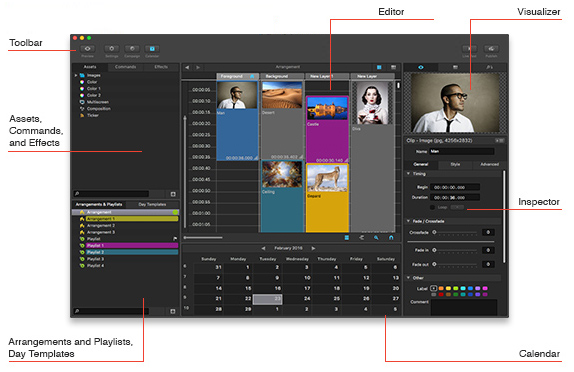Select February 23 in the calendar
The height and width of the screenshot is (372, 574).
268,299
